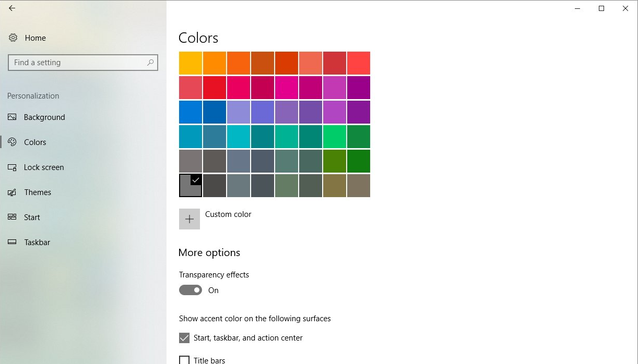Select the Colors palette icon
This screenshot has height=364, width=638.
click(12, 142)
